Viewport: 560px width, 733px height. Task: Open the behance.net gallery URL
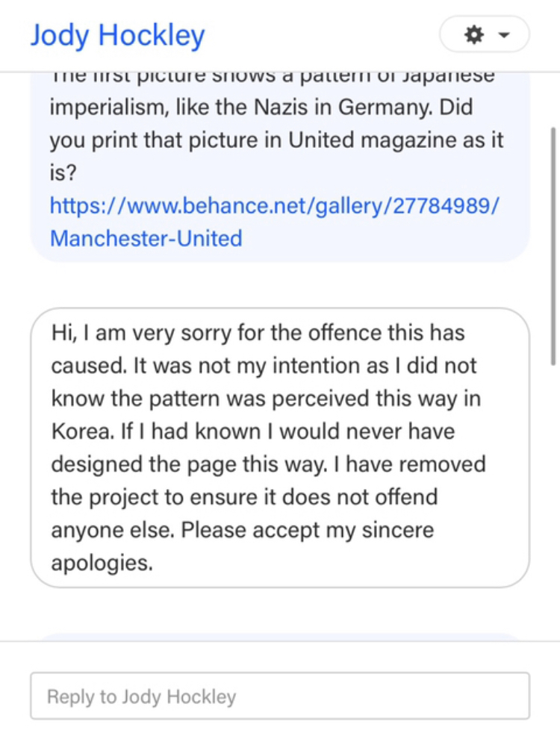pos(273,205)
